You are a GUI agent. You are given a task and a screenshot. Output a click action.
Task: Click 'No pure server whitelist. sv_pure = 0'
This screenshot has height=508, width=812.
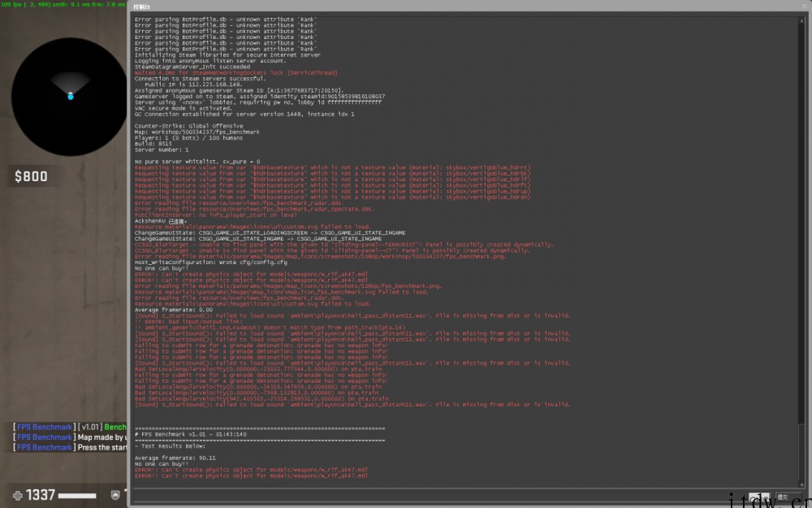point(197,162)
